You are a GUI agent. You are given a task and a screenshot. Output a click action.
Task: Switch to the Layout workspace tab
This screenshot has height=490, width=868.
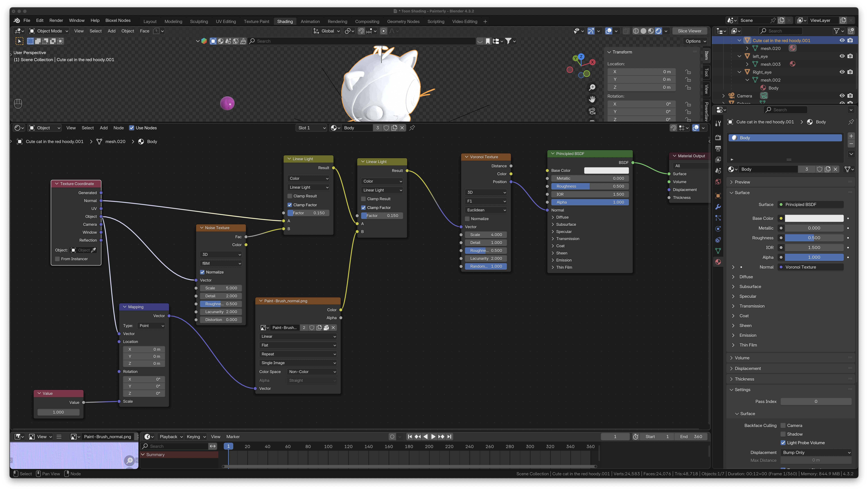pos(150,22)
